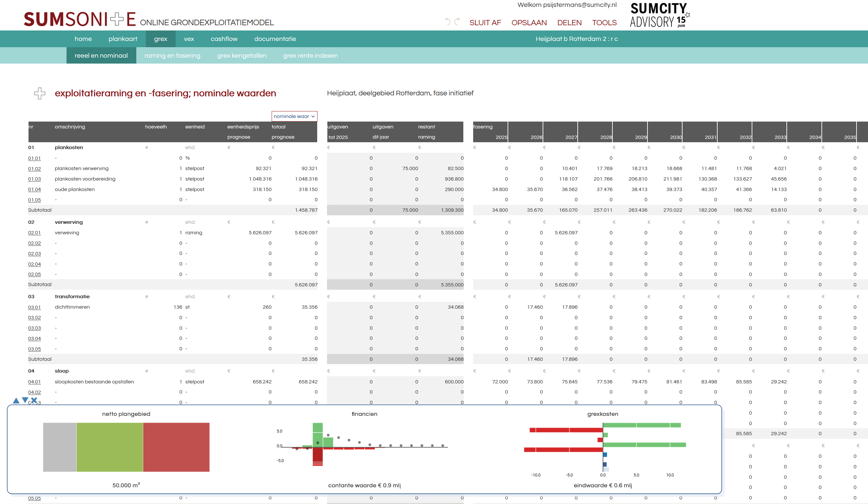Open the nominale waarden dropdown
This screenshot has height=504, width=868.
(294, 116)
